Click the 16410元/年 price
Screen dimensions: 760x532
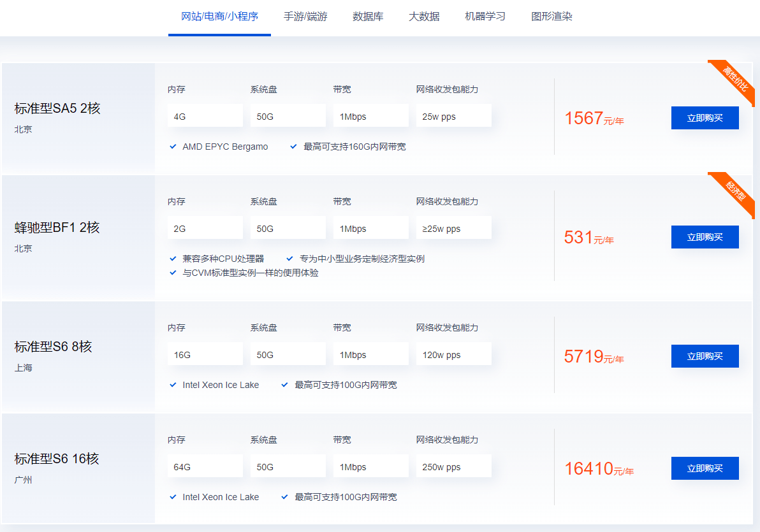click(599, 468)
